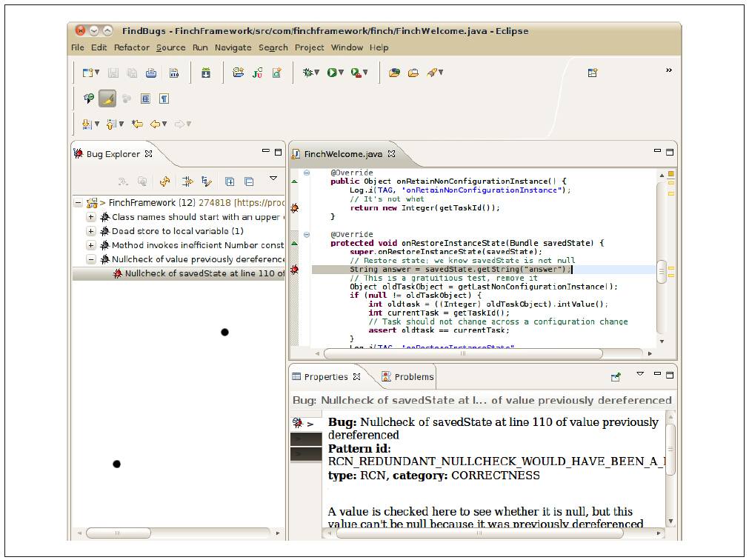Click the Back navigation arrow icon
Viewport: 749px width, 560px height.
click(155, 124)
